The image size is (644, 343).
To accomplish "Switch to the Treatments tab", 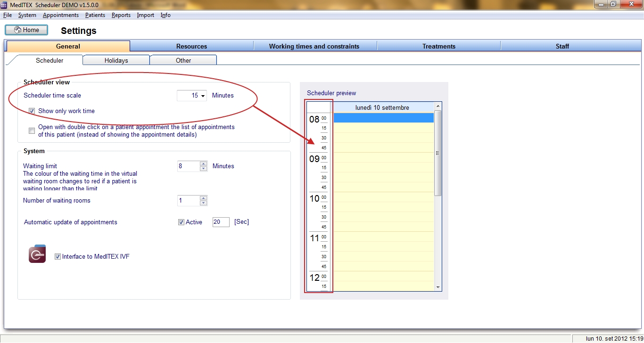I will click(439, 46).
